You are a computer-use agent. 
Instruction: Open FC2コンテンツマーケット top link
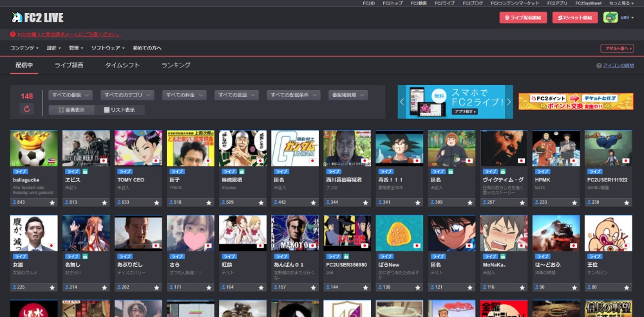point(515,3)
